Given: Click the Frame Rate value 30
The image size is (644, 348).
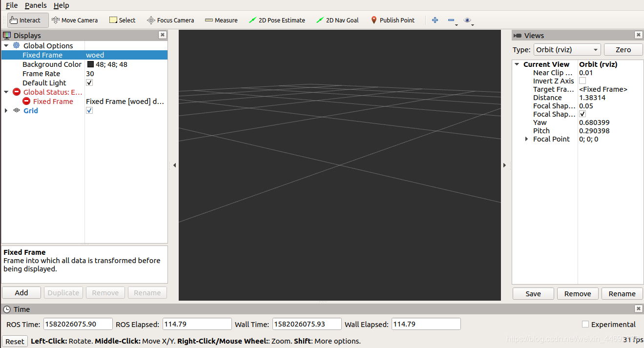Looking at the screenshot, I should 90,74.
